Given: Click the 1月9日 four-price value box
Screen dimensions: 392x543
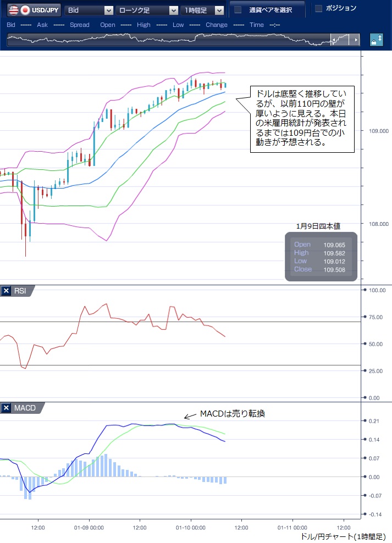Looking at the screenshot, I should click(321, 257).
